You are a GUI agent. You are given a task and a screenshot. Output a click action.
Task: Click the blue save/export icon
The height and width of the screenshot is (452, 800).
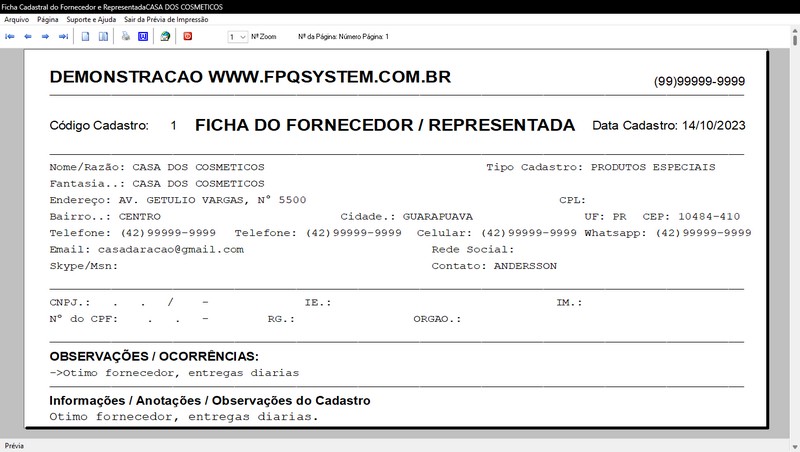(143, 36)
